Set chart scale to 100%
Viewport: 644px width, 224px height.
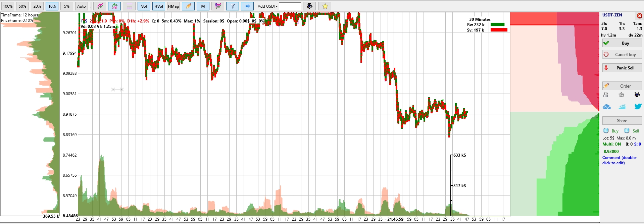pyautogui.click(x=8, y=6)
